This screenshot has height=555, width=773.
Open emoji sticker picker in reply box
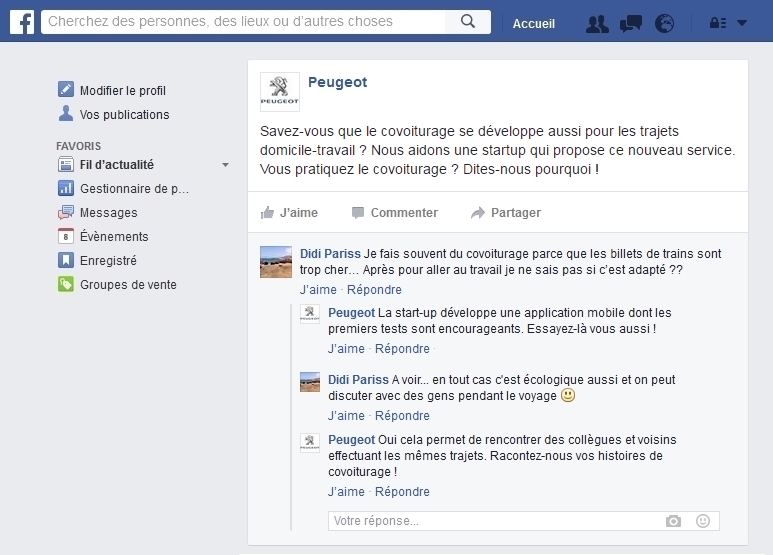pyautogui.click(x=703, y=521)
